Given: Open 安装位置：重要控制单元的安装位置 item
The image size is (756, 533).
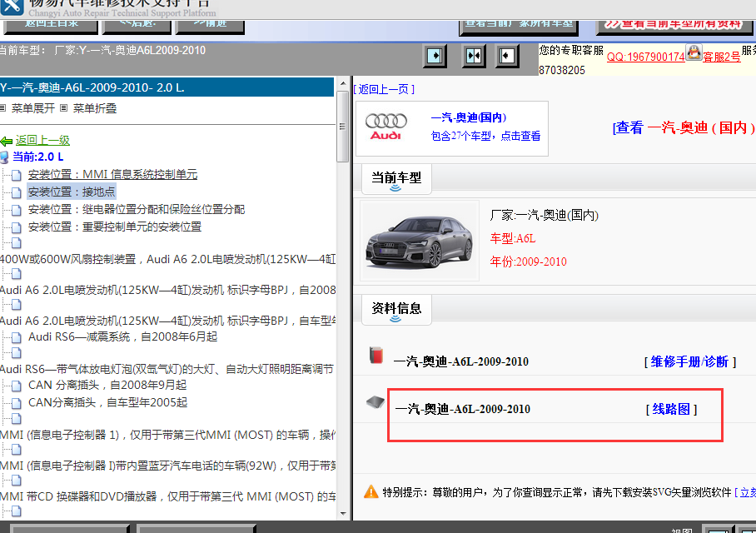Looking at the screenshot, I should (x=115, y=227).
